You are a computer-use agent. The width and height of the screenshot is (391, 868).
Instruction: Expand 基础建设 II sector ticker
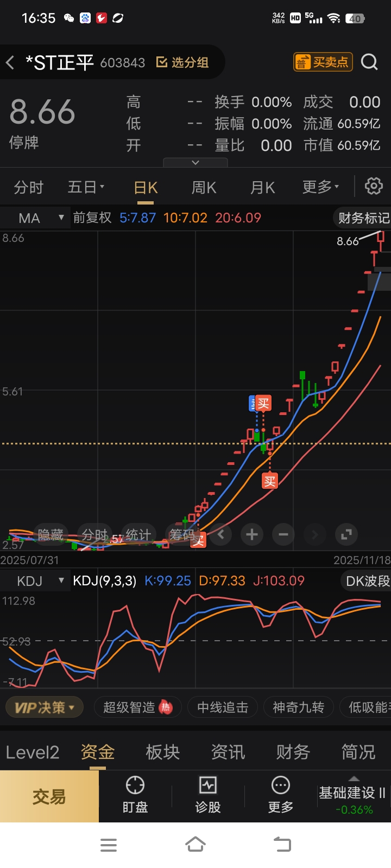click(354, 796)
